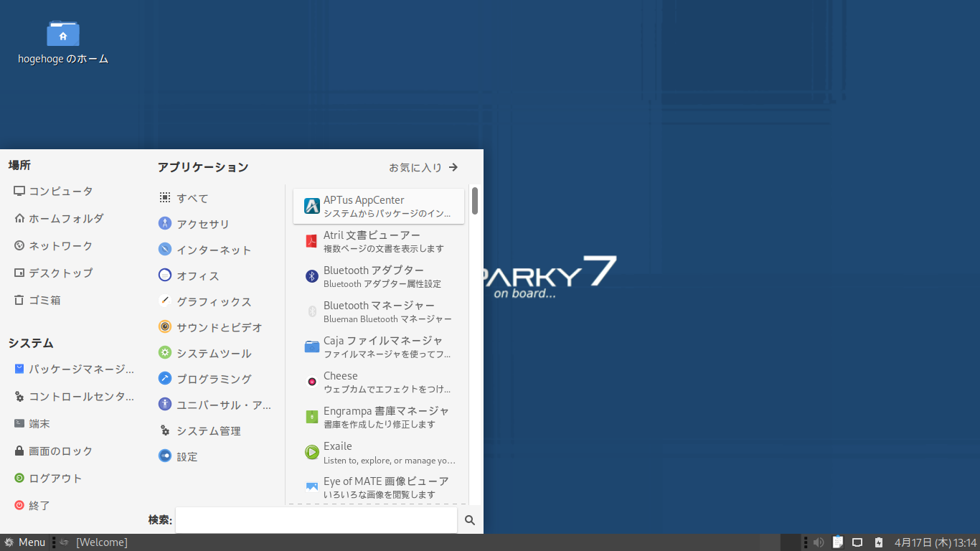Viewport: 980px width, 551px height.
Task: Activate the [Welcome] taskbar window button
Action: 94,542
